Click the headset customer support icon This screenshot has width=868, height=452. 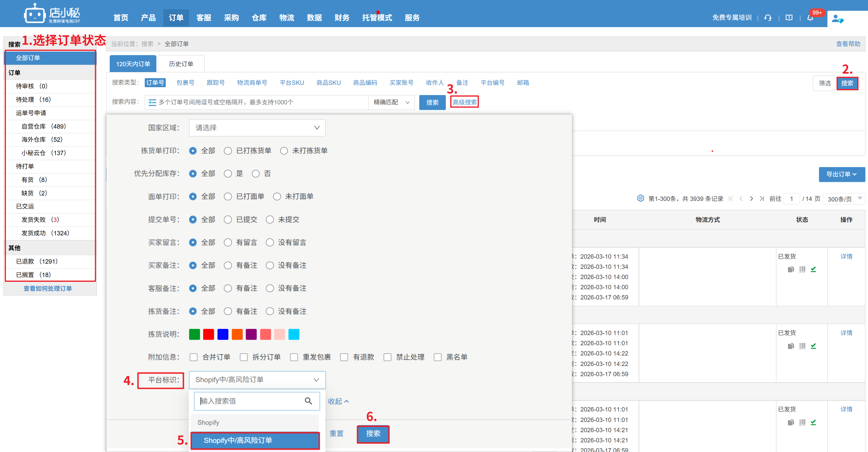click(768, 18)
